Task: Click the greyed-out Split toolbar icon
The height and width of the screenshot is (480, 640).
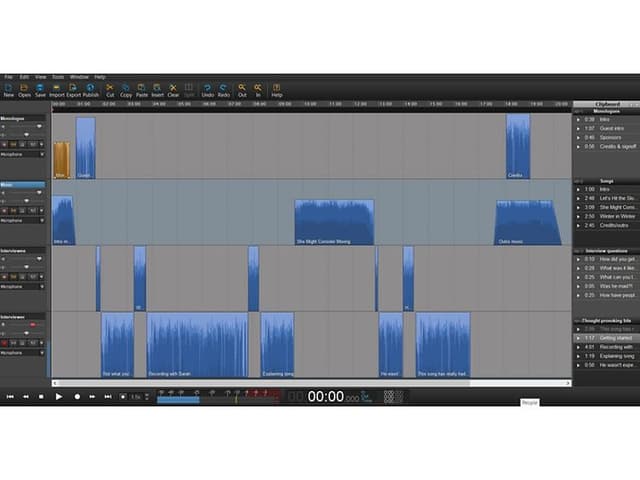Action: click(189, 91)
